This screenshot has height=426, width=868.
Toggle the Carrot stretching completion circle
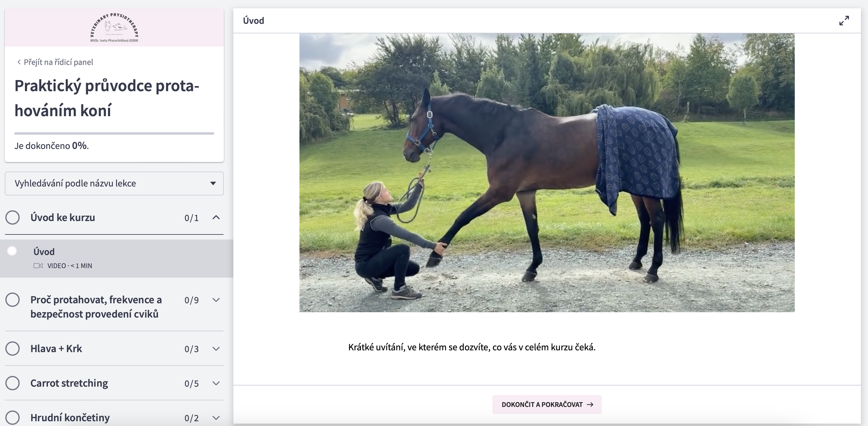(13, 383)
